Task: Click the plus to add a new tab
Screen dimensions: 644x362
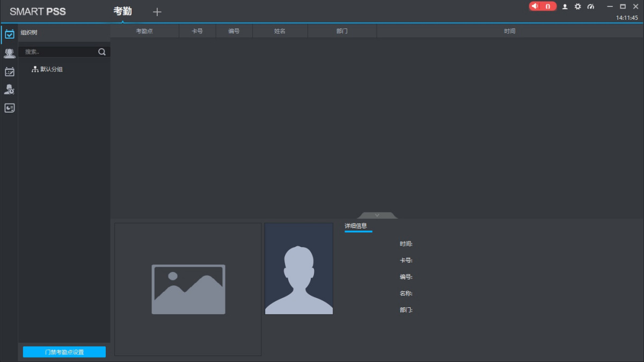Action: pyautogui.click(x=157, y=12)
